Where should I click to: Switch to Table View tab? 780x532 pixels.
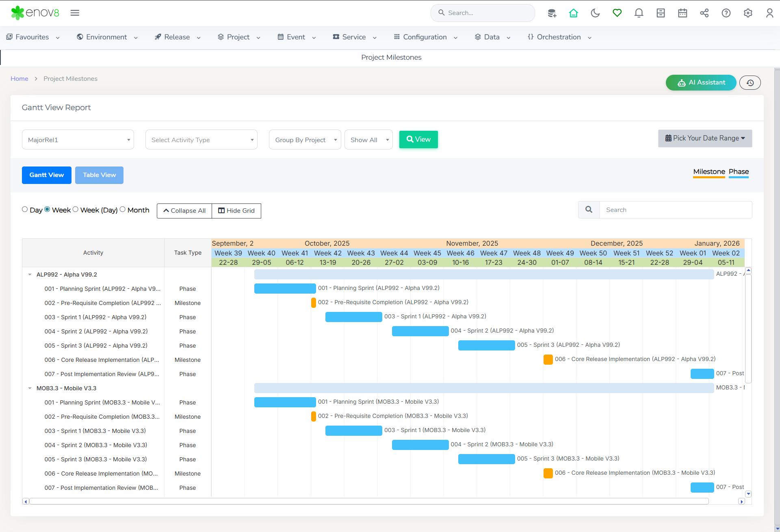click(99, 175)
